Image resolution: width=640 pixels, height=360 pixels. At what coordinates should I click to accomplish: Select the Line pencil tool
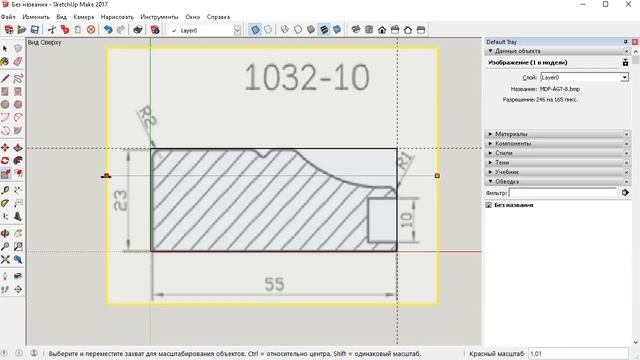point(5,78)
